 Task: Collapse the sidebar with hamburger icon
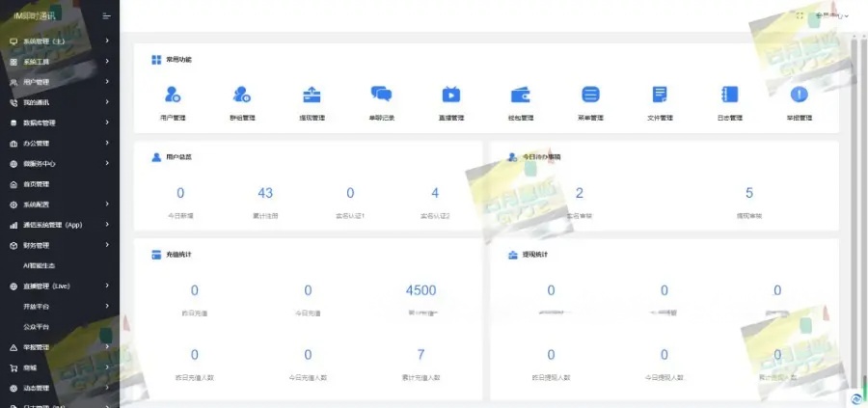[106, 16]
